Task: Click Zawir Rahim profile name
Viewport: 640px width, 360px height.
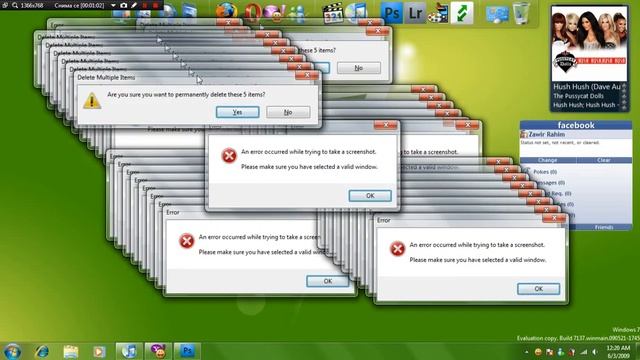Action: 547,134
